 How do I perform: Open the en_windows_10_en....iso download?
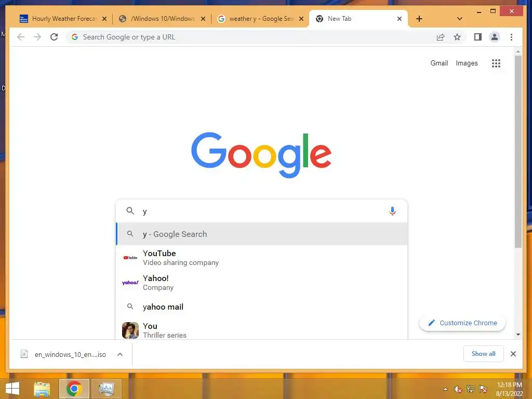[70, 354]
